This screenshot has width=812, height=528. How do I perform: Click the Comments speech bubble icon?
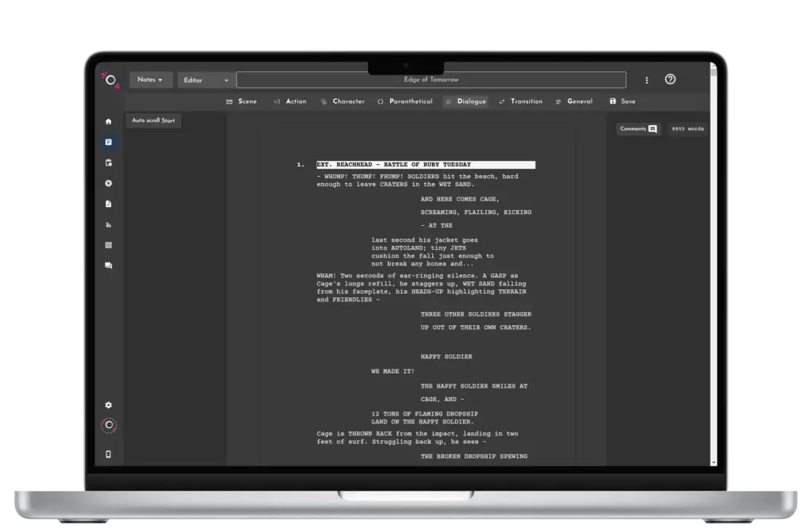(653, 129)
